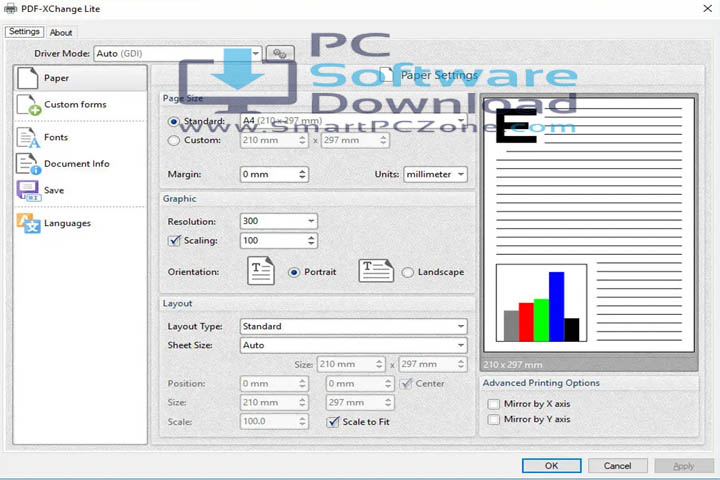Select the Standard page size radio button
Viewport: 720px width, 480px height.
pyautogui.click(x=173, y=122)
